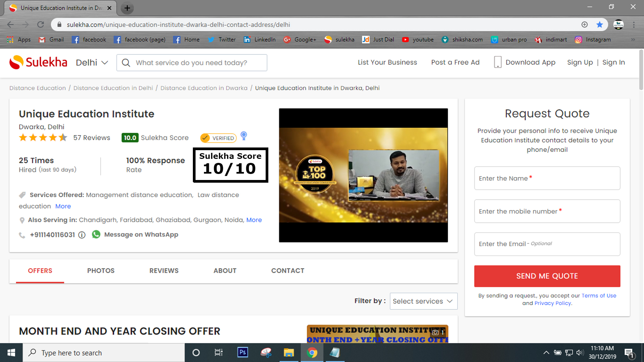The image size is (644, 362).
Task: Click the Top 100 video thumbnail
Action: coord(363,175)
